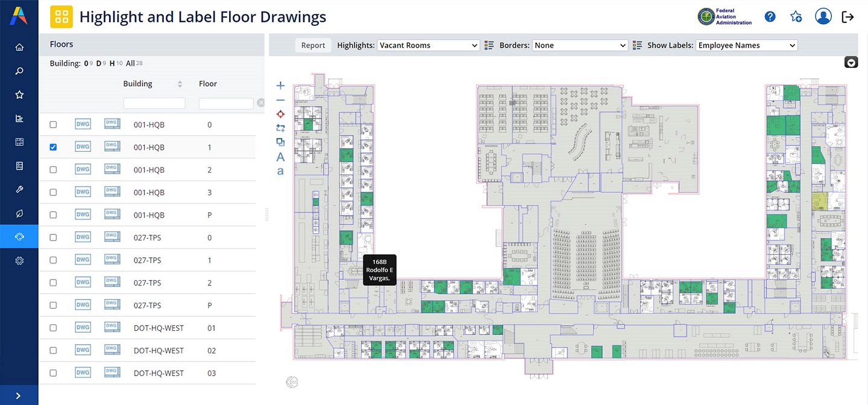
Task: Open the settings gear in left sidebar
Action: point(19,260)
